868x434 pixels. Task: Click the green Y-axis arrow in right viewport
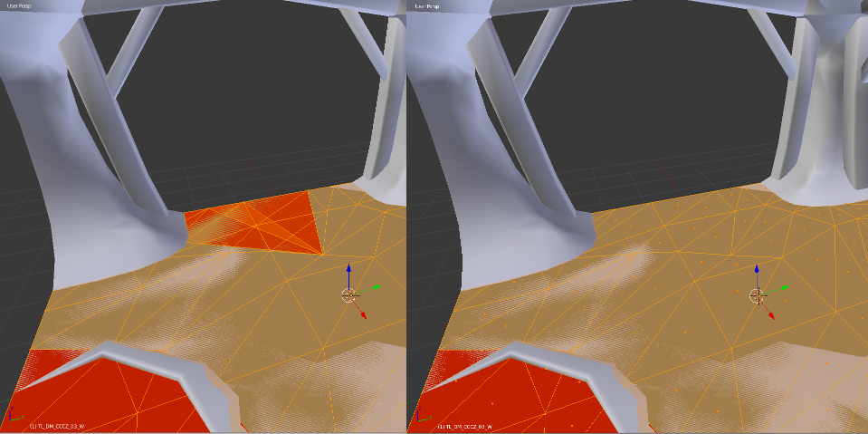(783, 288)
